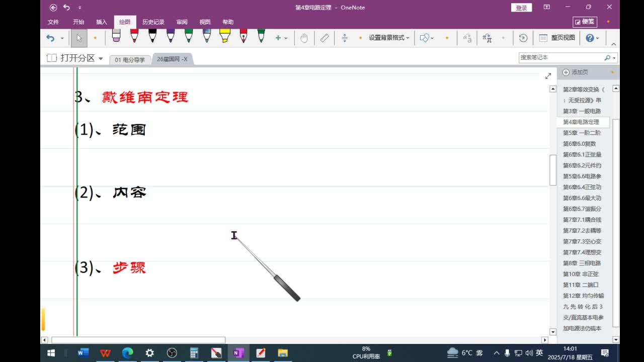Open the 文件 menu
This screenshot has height=362, width=644.
(53, 22)
